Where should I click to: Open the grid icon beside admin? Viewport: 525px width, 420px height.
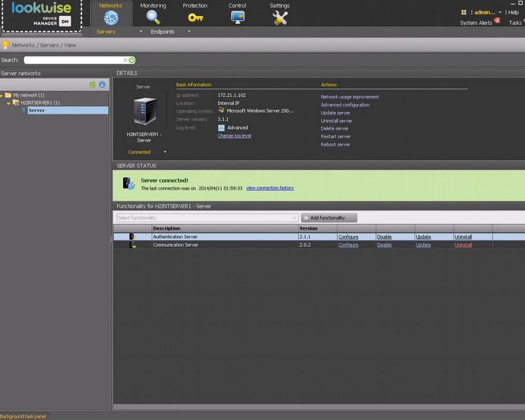(464, 13)
